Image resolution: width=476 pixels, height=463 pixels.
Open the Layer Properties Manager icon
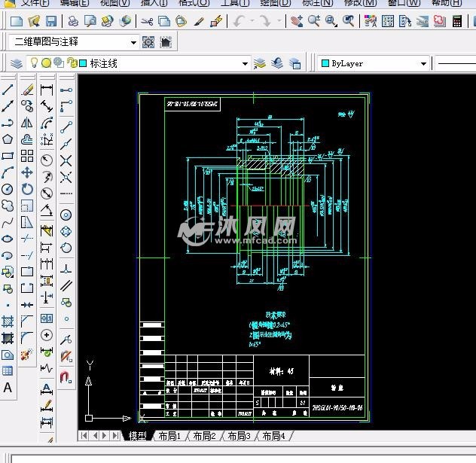[17, 63]
